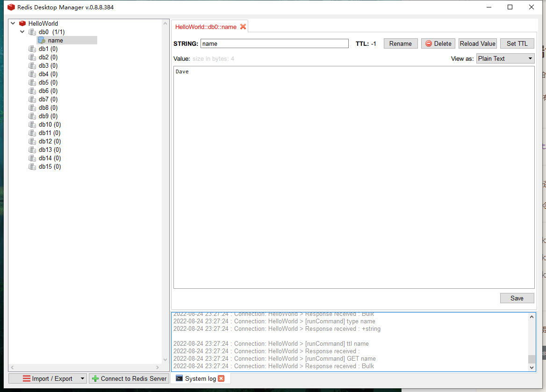Click inside the value text area showing Dave
The image size is (546, 392).
click(x=354, y=177)
